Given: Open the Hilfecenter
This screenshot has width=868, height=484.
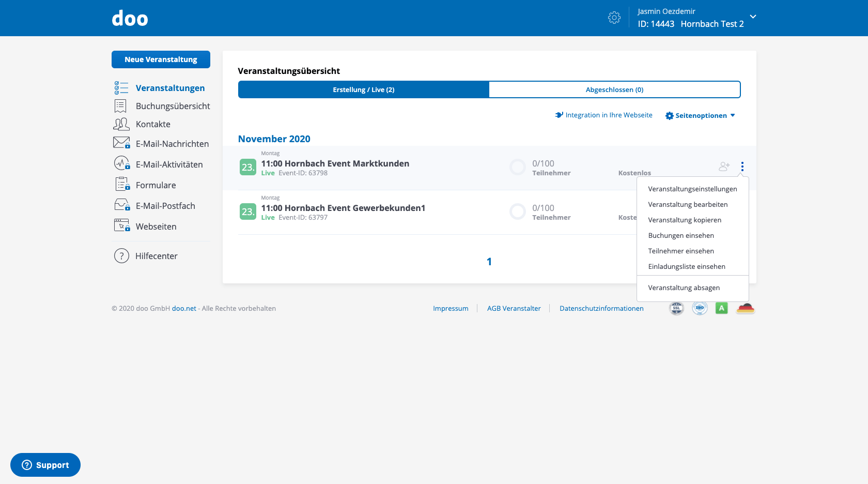Looking at the screenshot, I should (156, 256).
